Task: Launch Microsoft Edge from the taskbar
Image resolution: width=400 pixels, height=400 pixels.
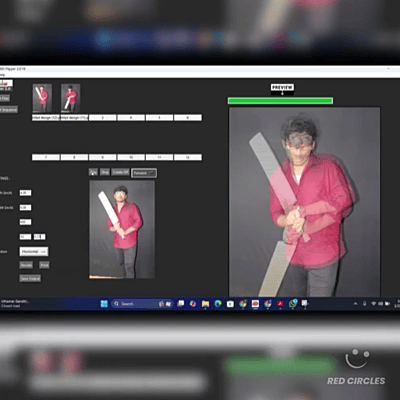Action: coord(218,304)
